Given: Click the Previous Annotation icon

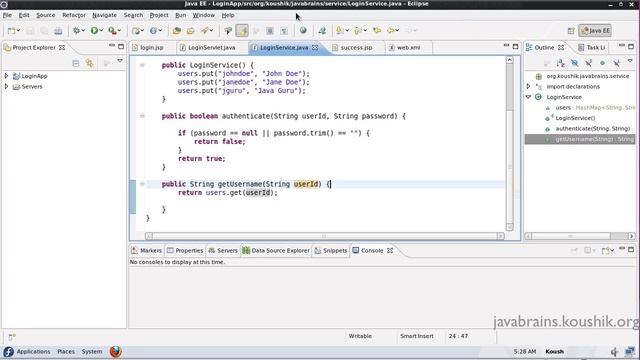Looking at the screenshot, I should 358,31.
